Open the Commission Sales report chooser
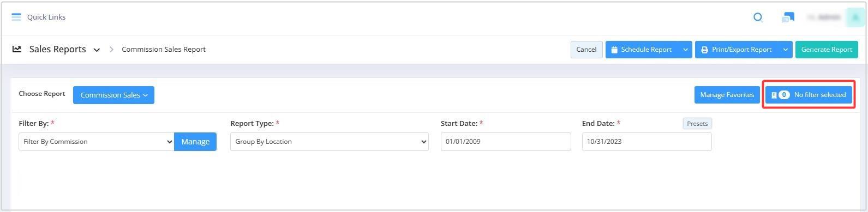This screenshot has height=212, width=868. tap(113, 95)
